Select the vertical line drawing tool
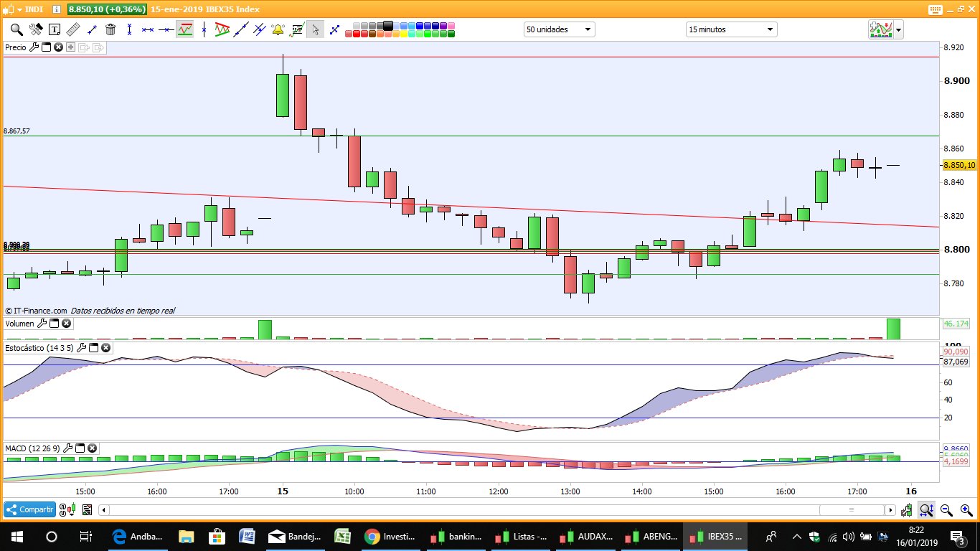 click(204, 29)
